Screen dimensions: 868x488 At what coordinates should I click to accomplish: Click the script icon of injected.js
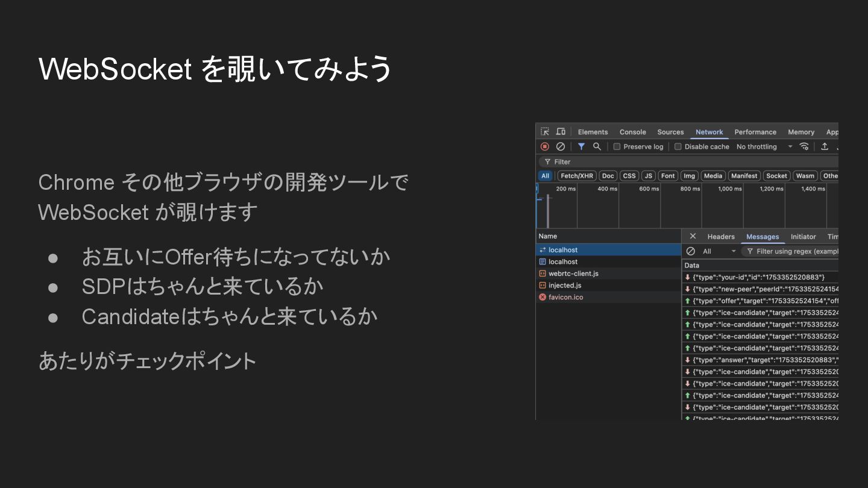(x=542, y=285)
